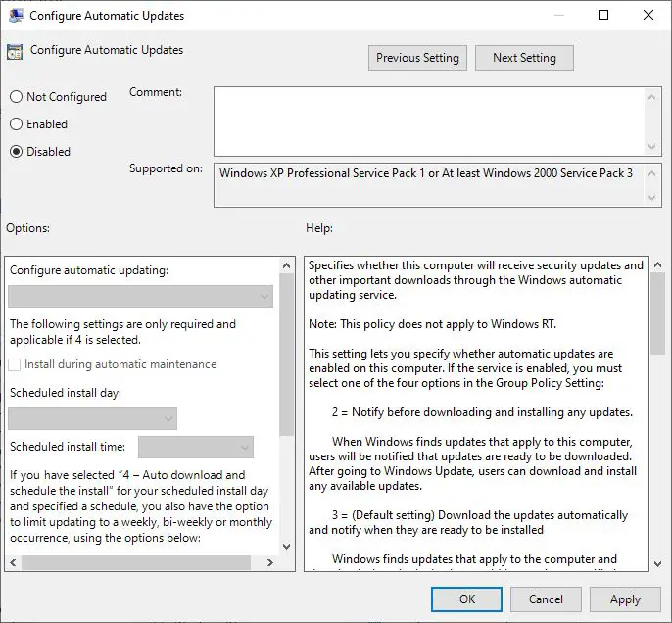Click the title bar computer icon

[x=16, y=16]
